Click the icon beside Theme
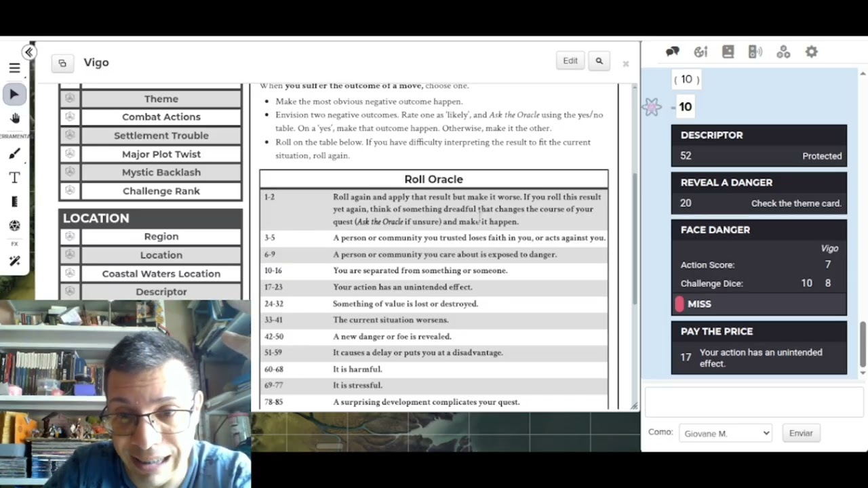The width and height of the screenshot is (868, 488). tap(70, 99)
